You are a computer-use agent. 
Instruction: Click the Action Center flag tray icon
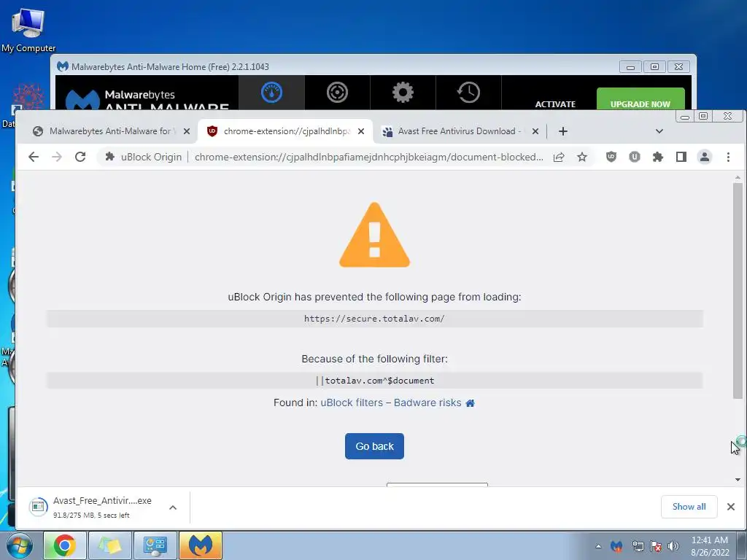[x=656, y=546]
